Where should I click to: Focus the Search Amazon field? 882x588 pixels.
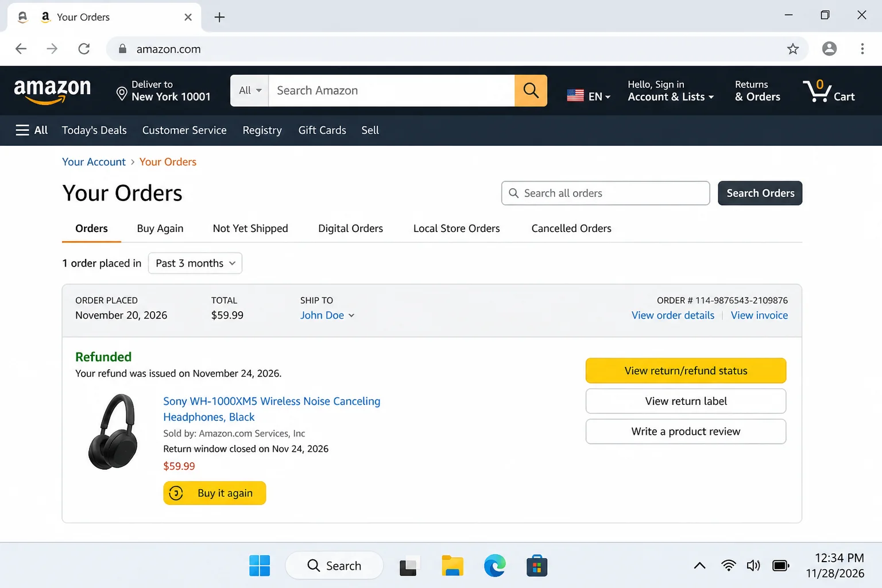click(392, 91)
